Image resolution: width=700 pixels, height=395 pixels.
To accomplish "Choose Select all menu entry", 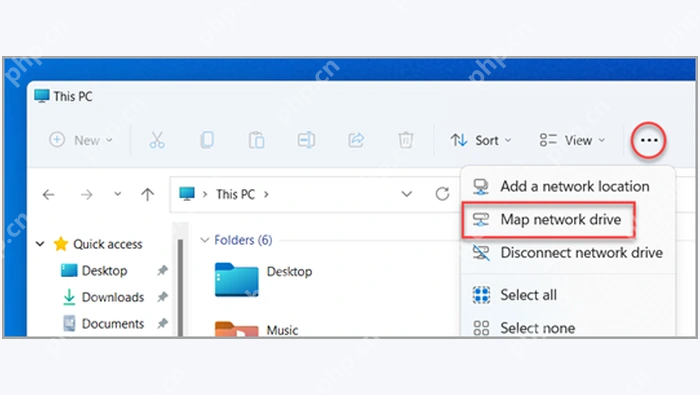I will [x=568, y=295].
